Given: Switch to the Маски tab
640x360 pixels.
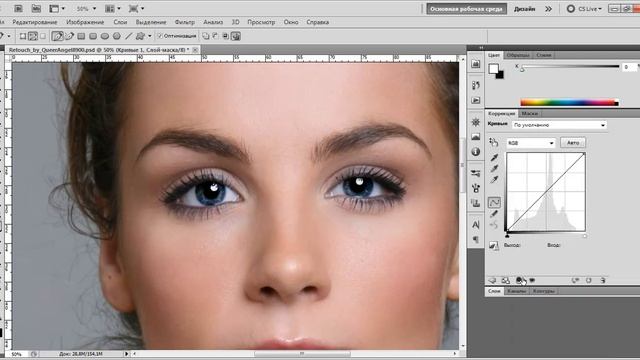Looking at the screenshot, I should coord(529,113).
